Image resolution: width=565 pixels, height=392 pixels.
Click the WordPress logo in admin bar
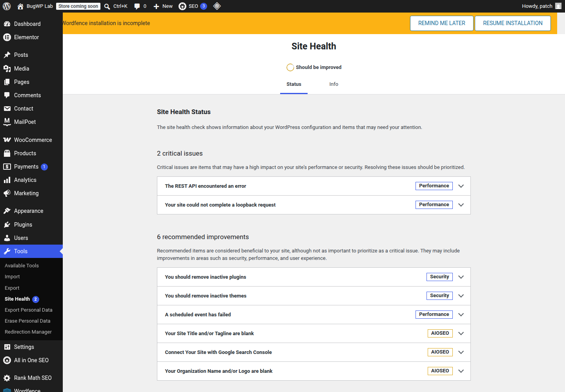(7, 6)
